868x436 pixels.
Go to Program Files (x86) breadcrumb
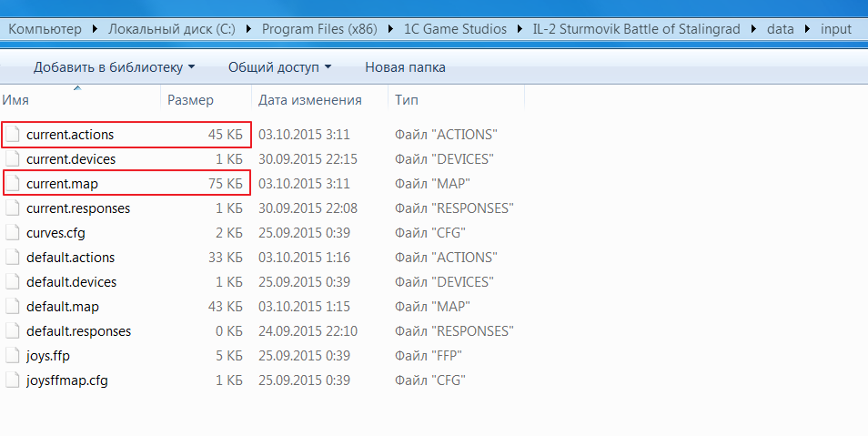319,29
